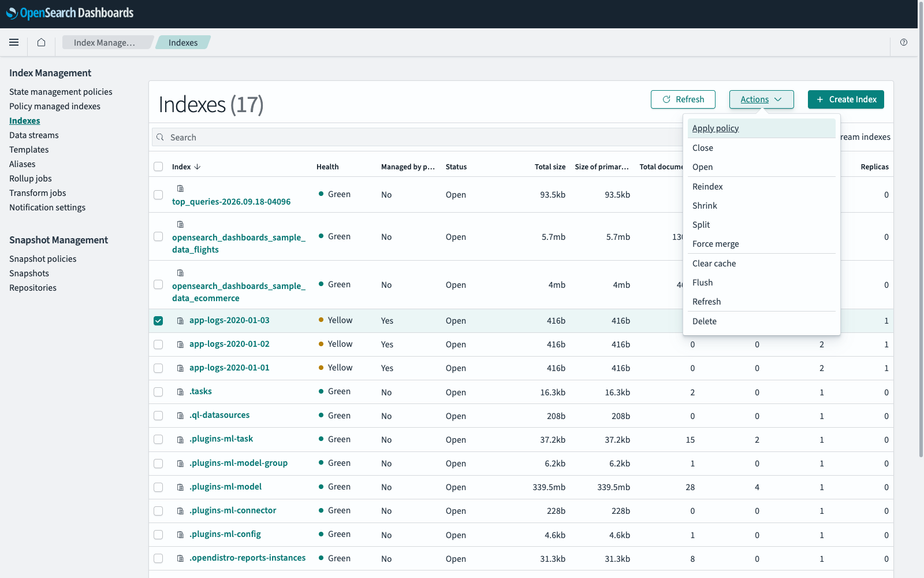Click the Refresh button near the title
This screenshot has width=924, height=578.
(683, 99)
